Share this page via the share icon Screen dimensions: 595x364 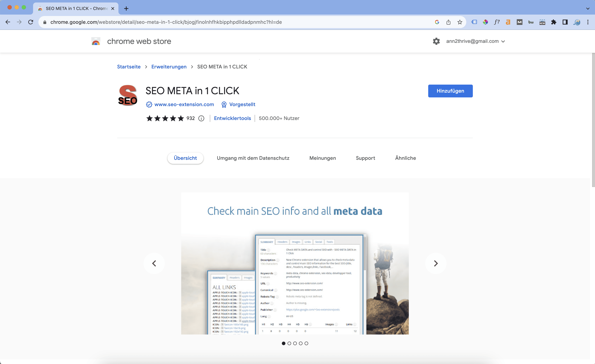(448, 22)
